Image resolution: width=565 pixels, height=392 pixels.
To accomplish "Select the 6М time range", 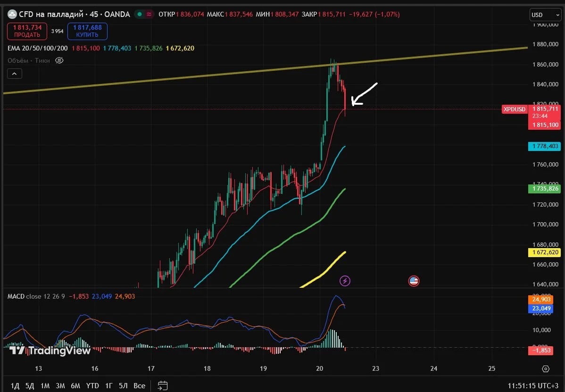I will coord(75,385).
